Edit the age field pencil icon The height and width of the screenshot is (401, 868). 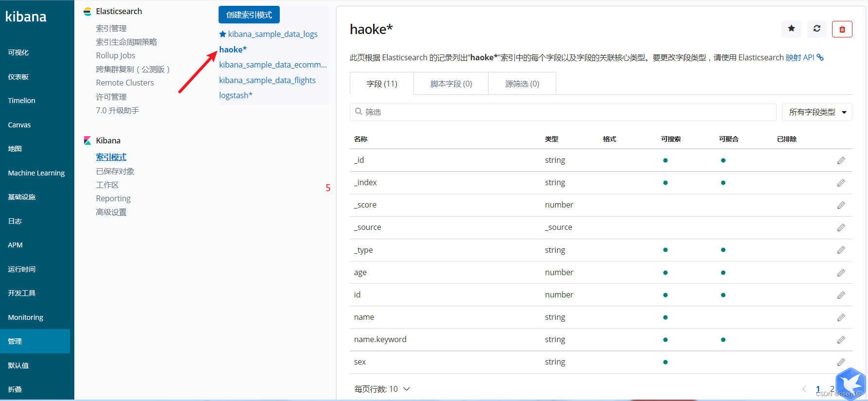coord(841,273)
